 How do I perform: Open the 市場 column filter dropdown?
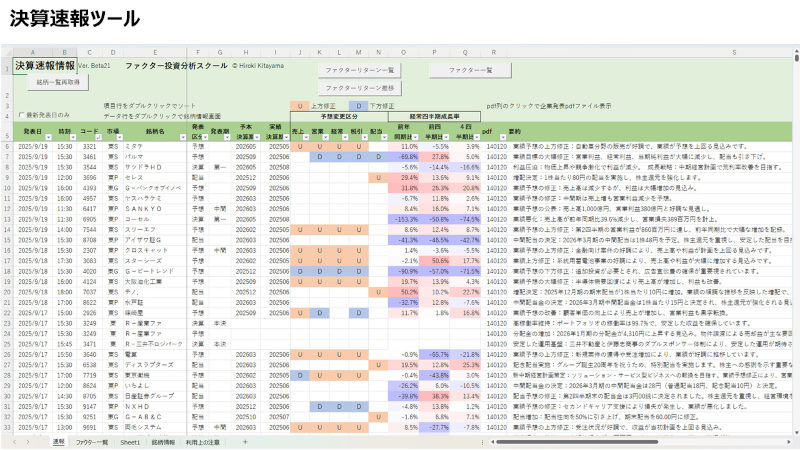pyautogui.click(x=117, y=135)
